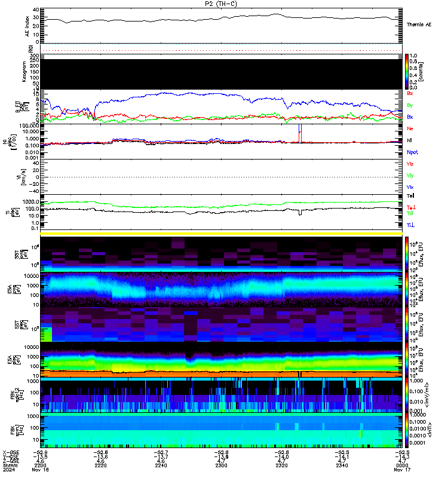The image size is (448, 478).
Task: Click the Keogram counts color bar
Action: click(x=407, y=72)
